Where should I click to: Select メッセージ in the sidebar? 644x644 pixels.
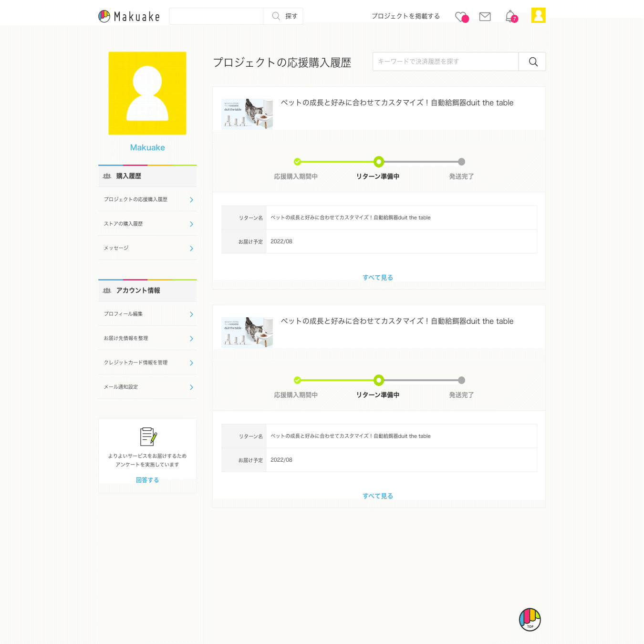147,248
